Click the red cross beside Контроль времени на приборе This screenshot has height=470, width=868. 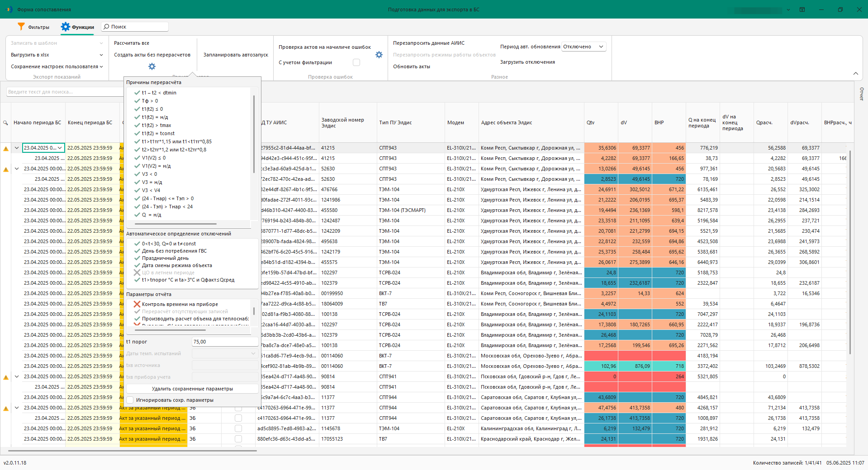pos(137,304)
